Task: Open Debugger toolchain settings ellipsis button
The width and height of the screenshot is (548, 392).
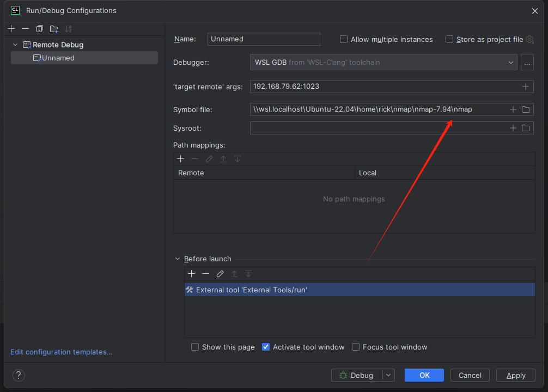Action: [x=527, y=62]
